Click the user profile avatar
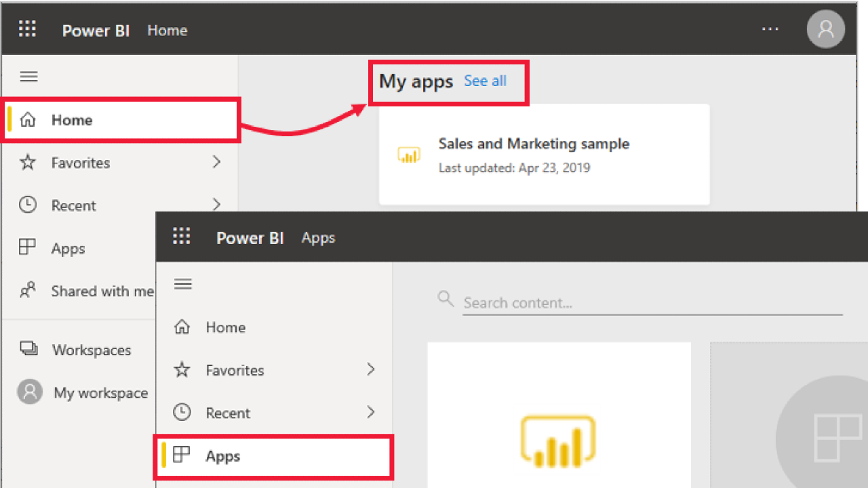This screenshot has height=488, width=868. click(x=825, y=28)
